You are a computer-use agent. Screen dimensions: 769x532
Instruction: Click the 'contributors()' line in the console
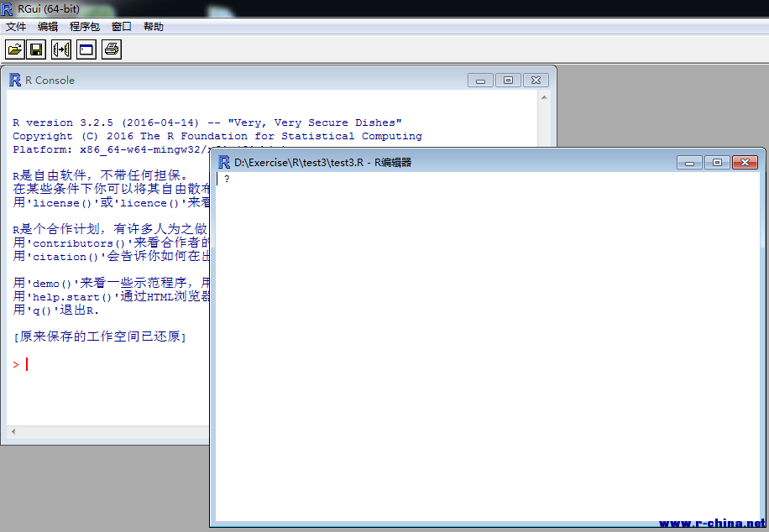112,243
